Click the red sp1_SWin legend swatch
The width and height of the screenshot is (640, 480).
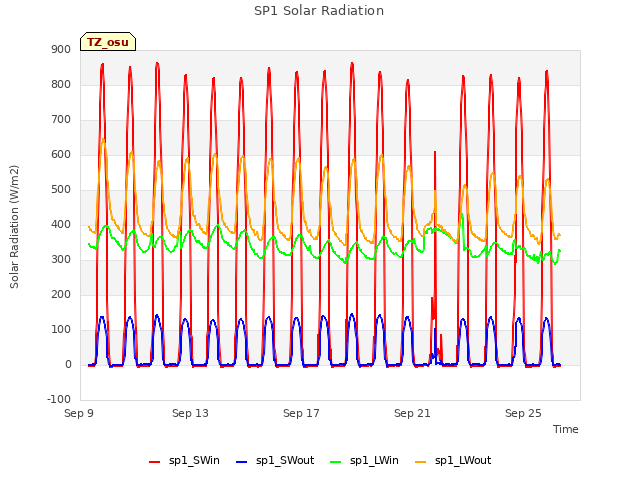tap(155, 462)
